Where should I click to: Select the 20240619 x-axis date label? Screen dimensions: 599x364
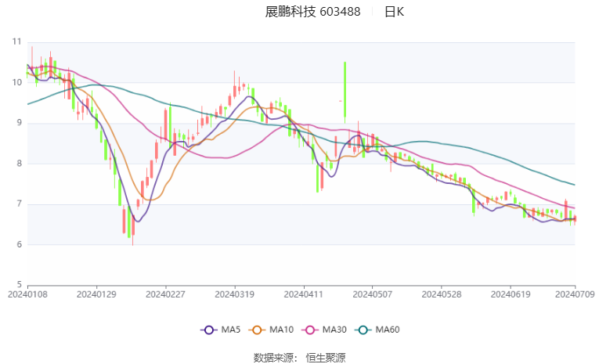(511, 294)
